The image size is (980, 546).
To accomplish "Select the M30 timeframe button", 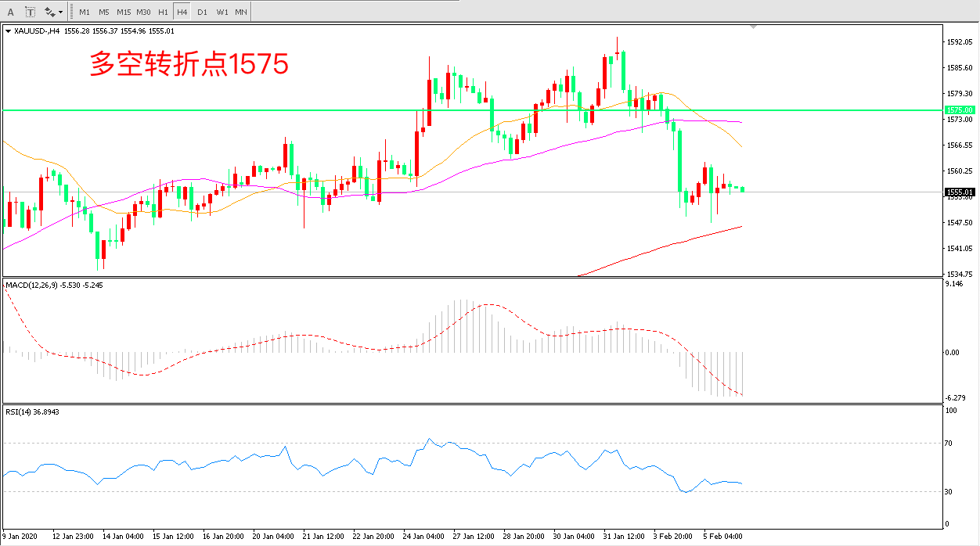I will pyautogui.click(x=143, y=12).
